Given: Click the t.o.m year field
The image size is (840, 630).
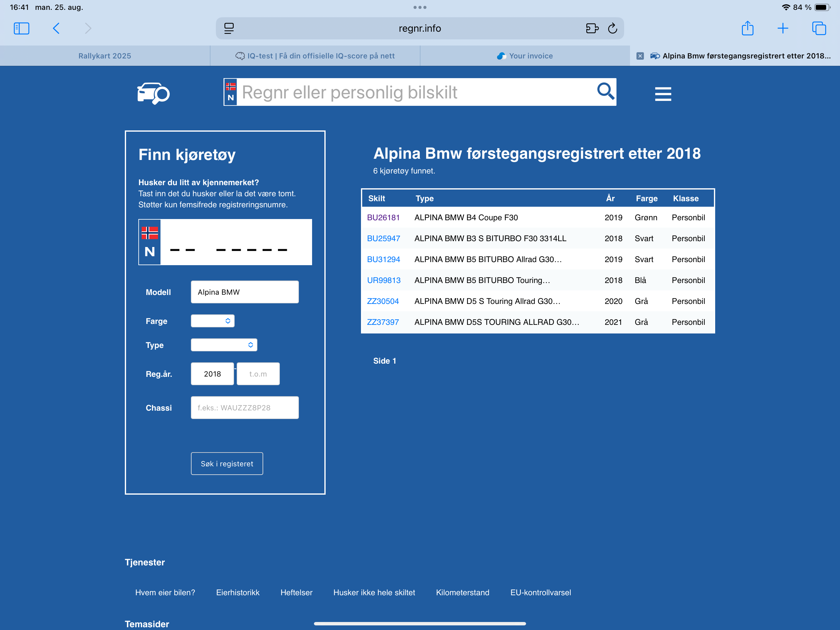Looking at the screenshot, I should coord(258,374).
